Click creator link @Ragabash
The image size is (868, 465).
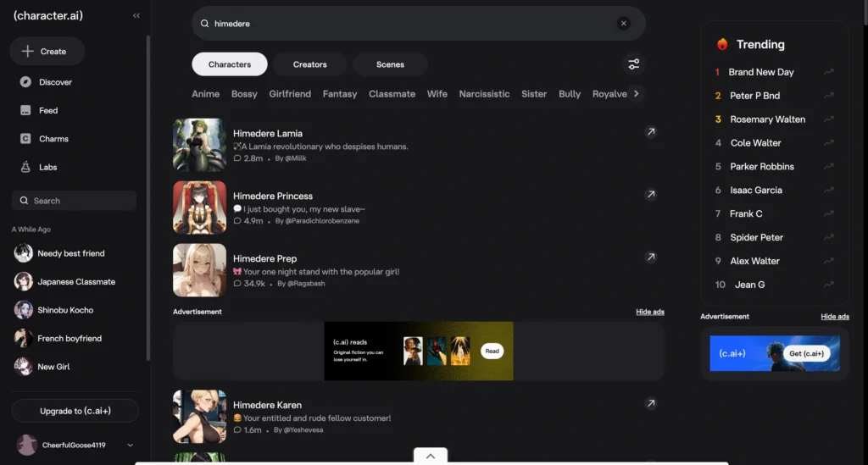point(305,283)
